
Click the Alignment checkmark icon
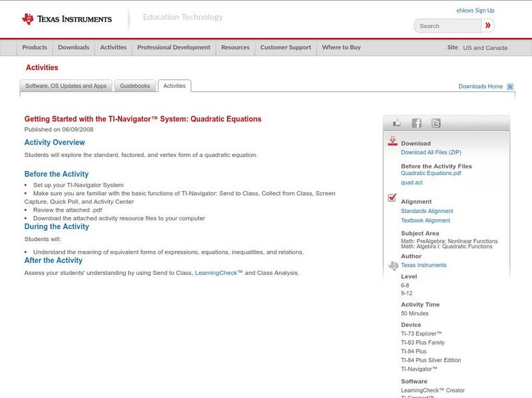pyautogui.click(x=392, y=197)
